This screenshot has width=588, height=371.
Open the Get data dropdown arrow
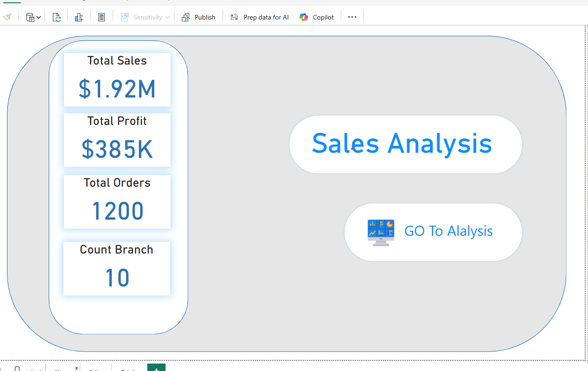(38, 18)
